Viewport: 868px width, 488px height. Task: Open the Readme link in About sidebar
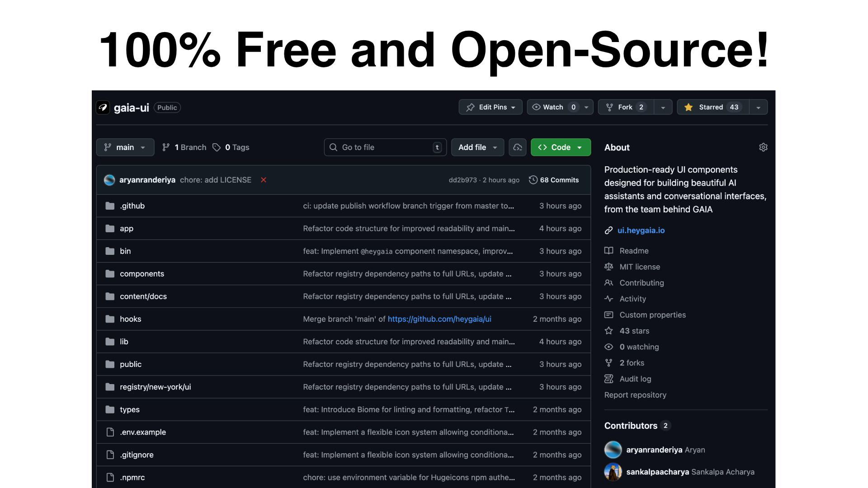634,251
